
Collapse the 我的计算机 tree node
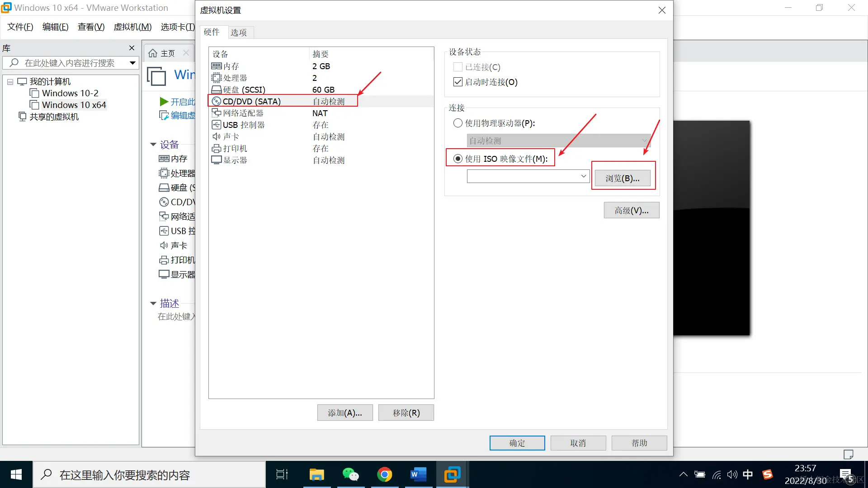pyautogui.click(x=10, y=82)
